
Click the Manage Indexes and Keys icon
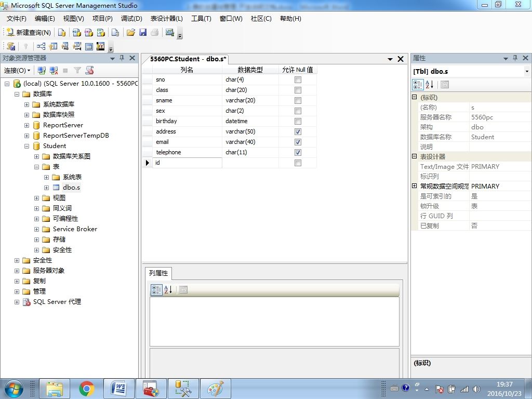click(x=53, y=46)
